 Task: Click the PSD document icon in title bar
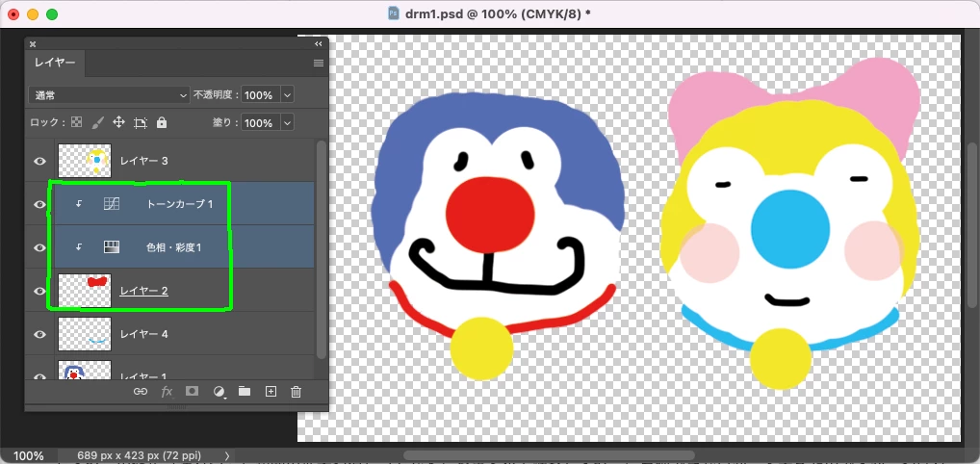pyautogui.click(x=394, y=13)
